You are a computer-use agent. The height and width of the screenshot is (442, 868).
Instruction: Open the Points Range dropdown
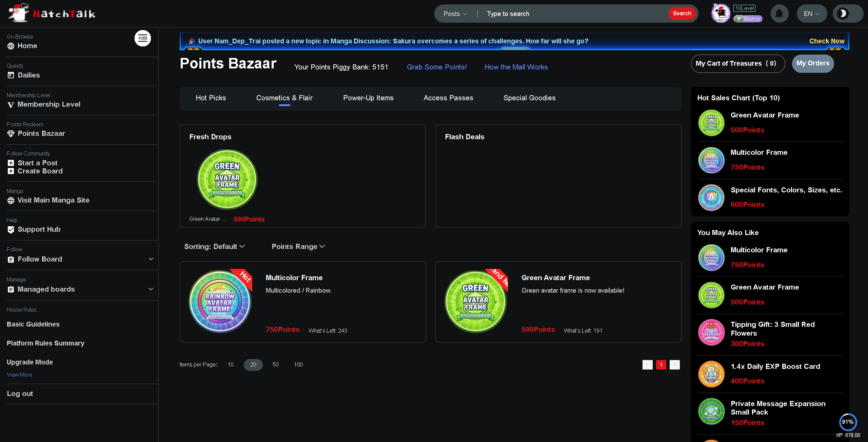click(x=298, y=247)
